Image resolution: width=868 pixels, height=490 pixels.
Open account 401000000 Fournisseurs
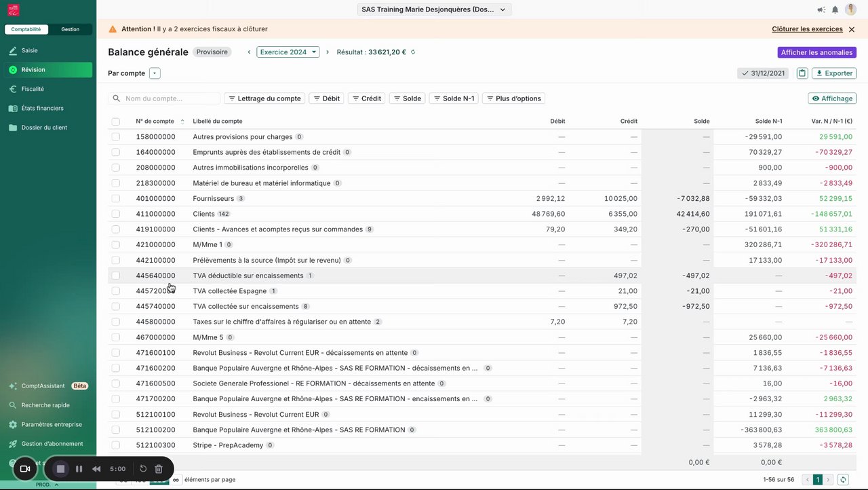click(x=481, y=199)
